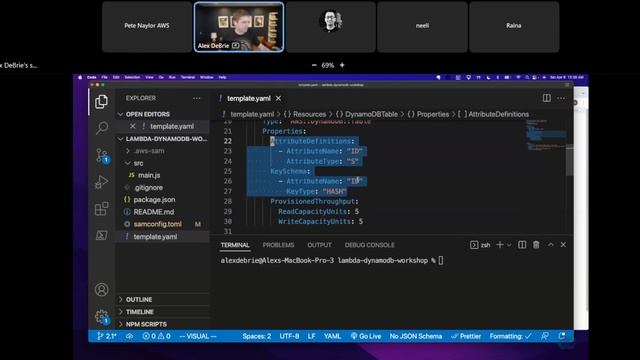
Task: Expand the NPM SCRIPTS section
Action: 146,324
